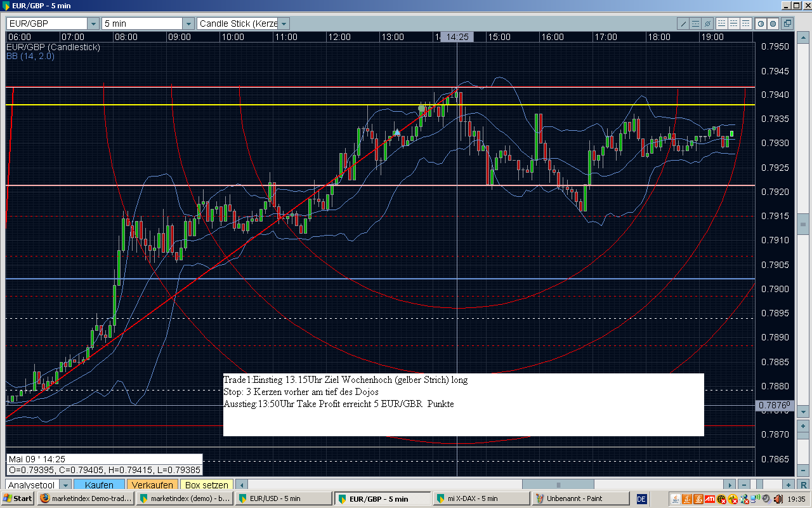Zoom in horizontally with the plus button
812x508 pixels.
click(787, 485)
